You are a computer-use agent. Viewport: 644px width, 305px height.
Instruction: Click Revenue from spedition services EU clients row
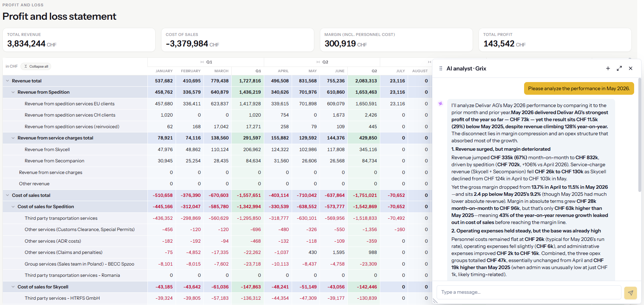click(69, 104)
